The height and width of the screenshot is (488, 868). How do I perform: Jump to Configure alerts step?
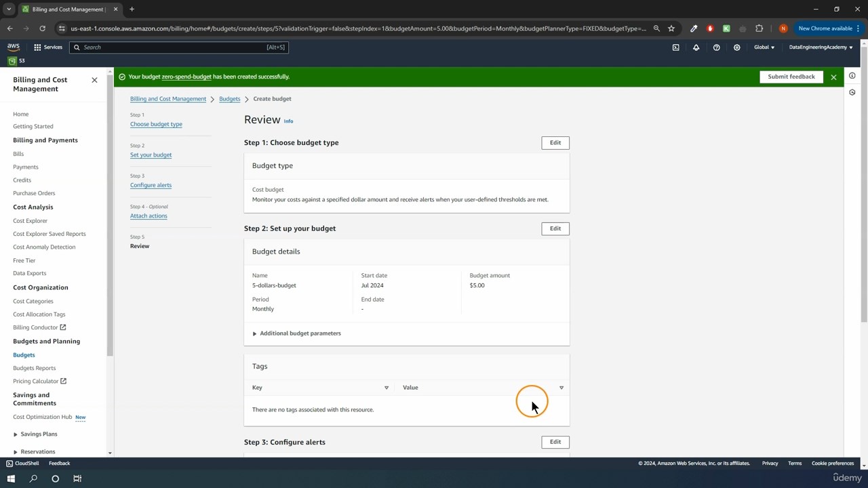pos(151,185)
